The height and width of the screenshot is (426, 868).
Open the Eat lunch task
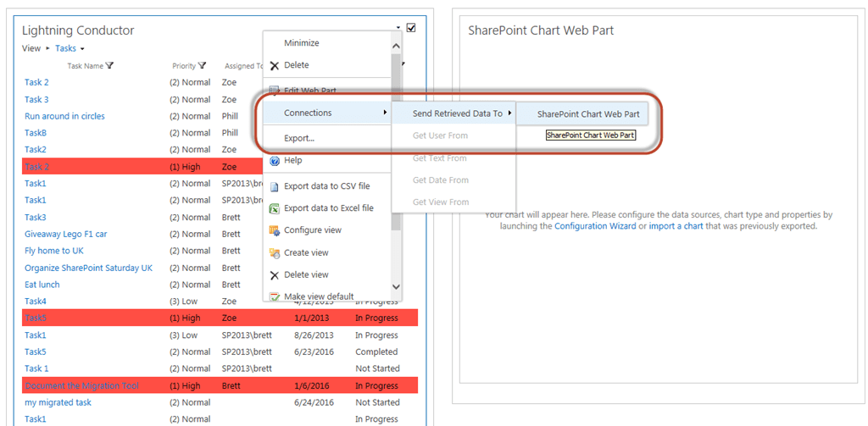pos(42,285)
